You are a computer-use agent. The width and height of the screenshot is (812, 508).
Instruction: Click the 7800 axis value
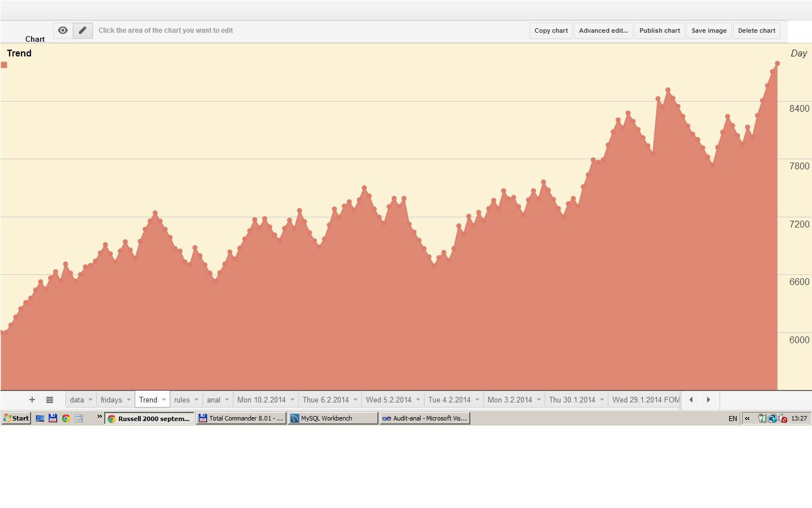799,166
